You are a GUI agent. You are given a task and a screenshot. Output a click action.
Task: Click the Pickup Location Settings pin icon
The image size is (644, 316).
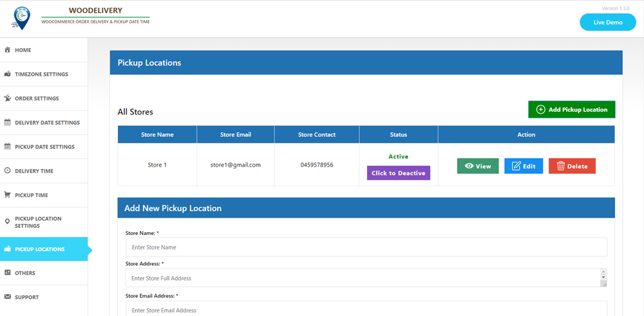[x=8, y=222]
